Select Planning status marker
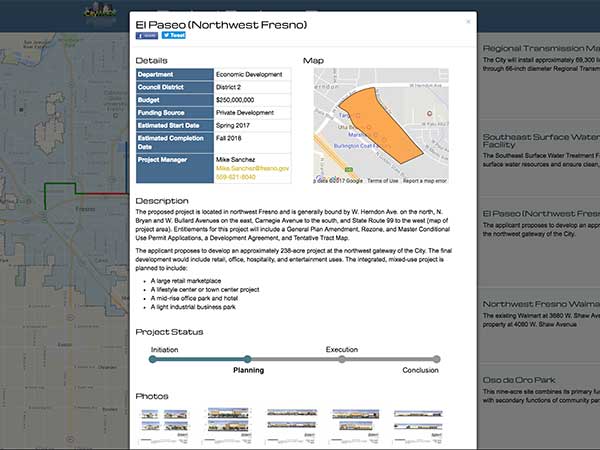This screenshot has height=450, width=600. [x=248, y=359]
